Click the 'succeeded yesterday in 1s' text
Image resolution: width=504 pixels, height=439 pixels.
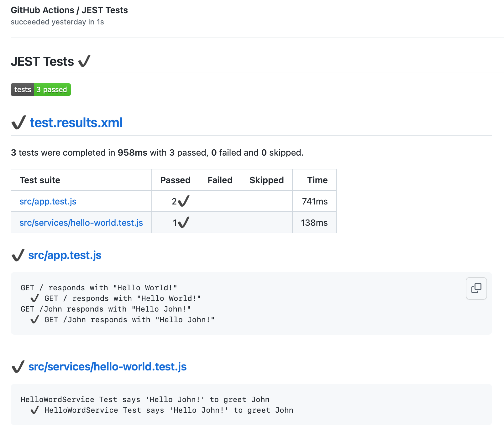57,22
